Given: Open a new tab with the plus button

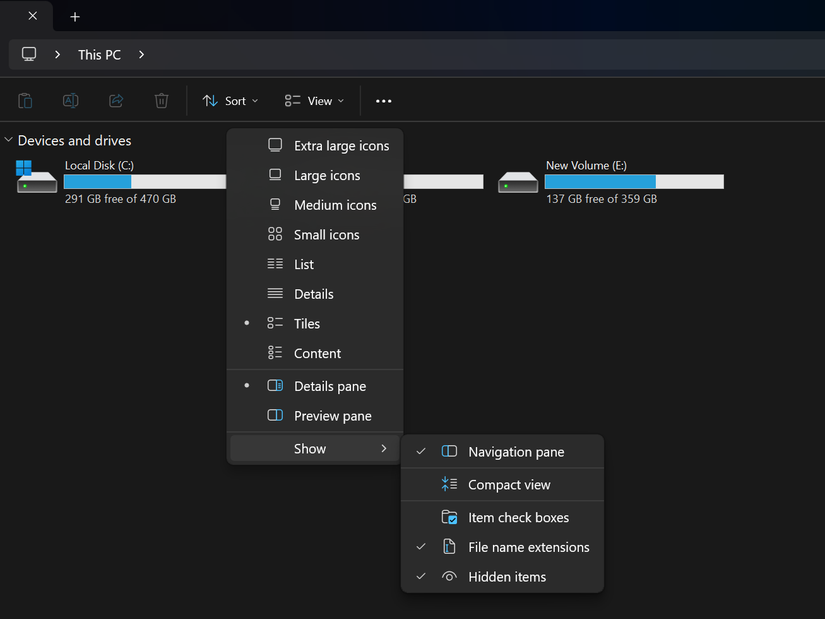Looking at the screenshot, I should 74,16.
